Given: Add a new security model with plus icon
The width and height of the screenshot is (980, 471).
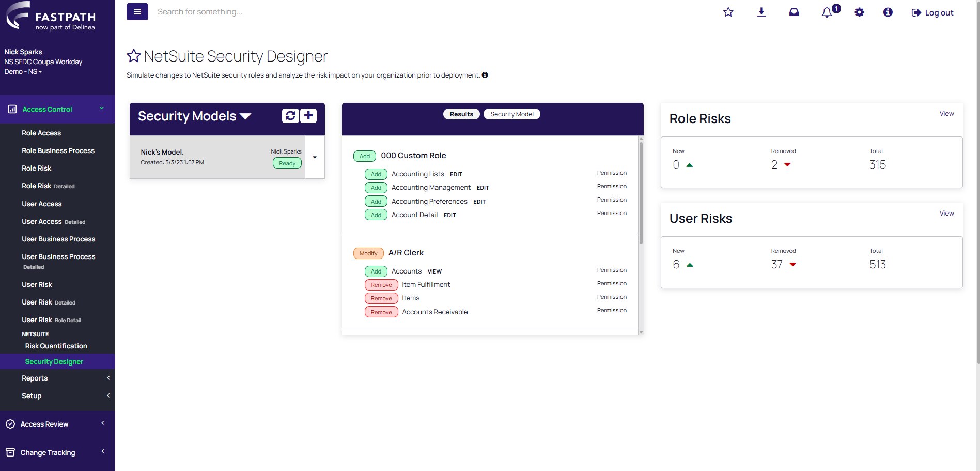Looking at the screenshot, I should click(308, 115).
